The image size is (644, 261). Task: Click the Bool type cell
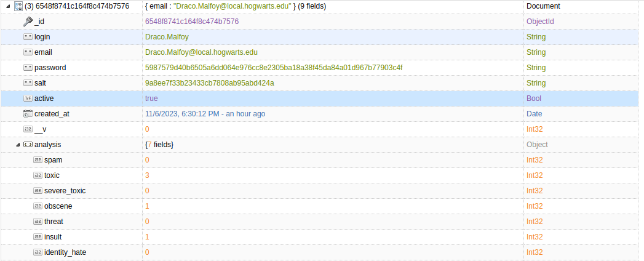pos(533,98)
